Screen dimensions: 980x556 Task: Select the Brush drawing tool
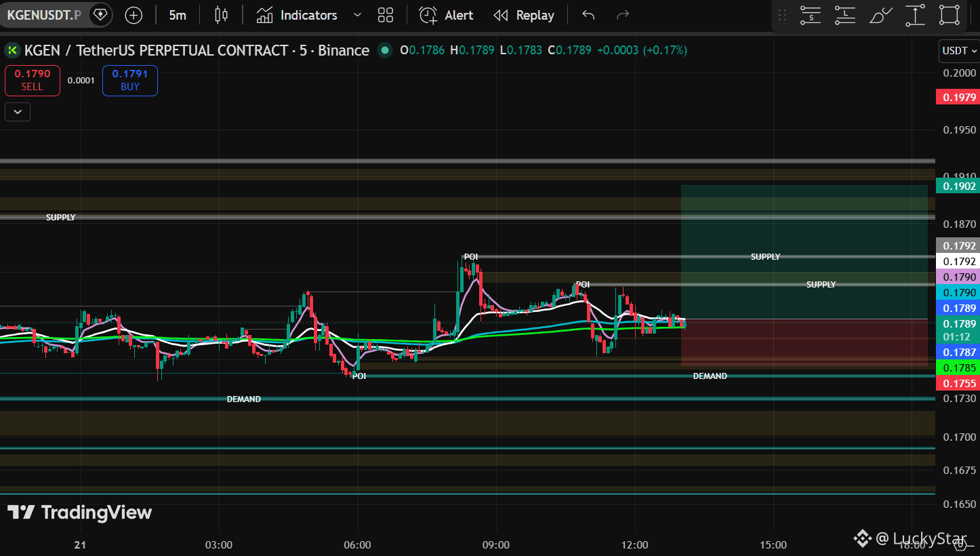[x=880, y=15]
